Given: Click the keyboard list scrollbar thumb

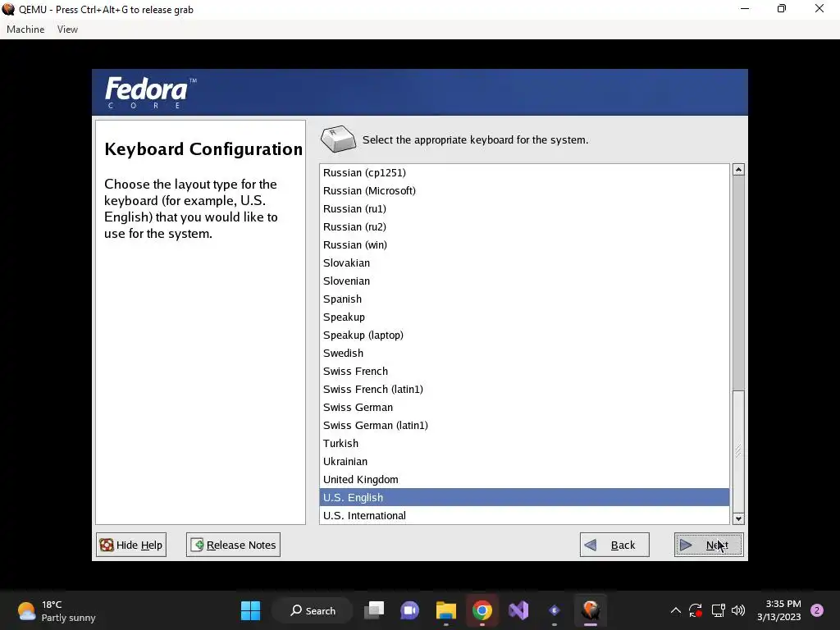Looking at the screenshot, I should 738,451.
